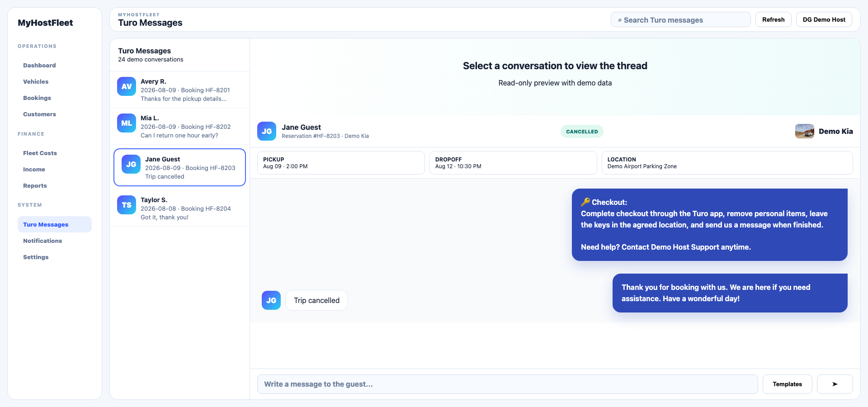Click the Checkout instructions message bubble
868x407 pixels.
(709, 225)
